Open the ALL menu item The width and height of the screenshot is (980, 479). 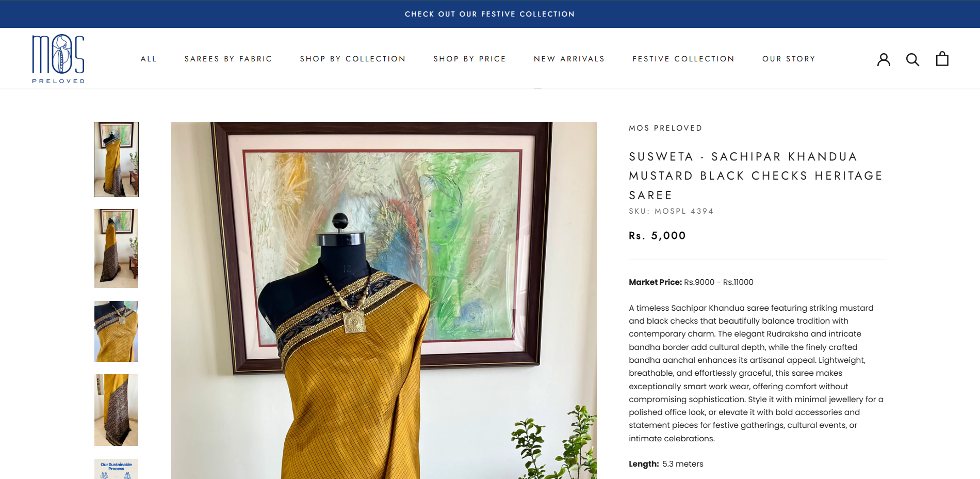(x=149, y=59)
